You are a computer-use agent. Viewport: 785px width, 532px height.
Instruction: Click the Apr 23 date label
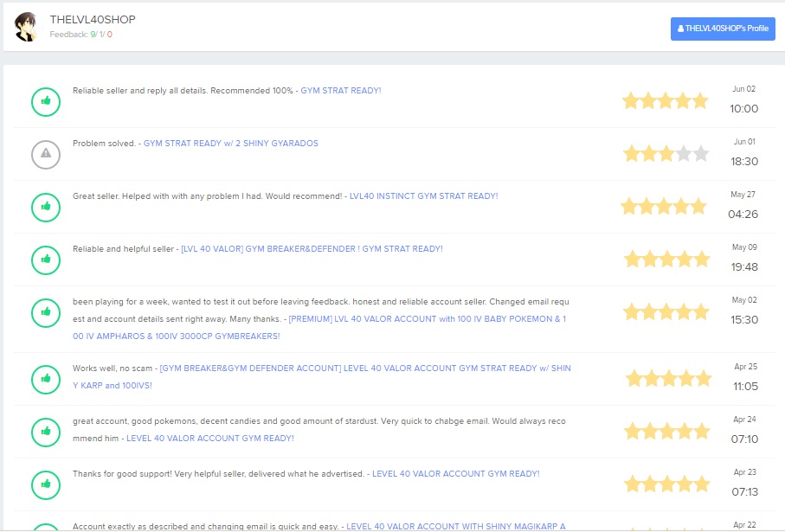click(745, 472)
